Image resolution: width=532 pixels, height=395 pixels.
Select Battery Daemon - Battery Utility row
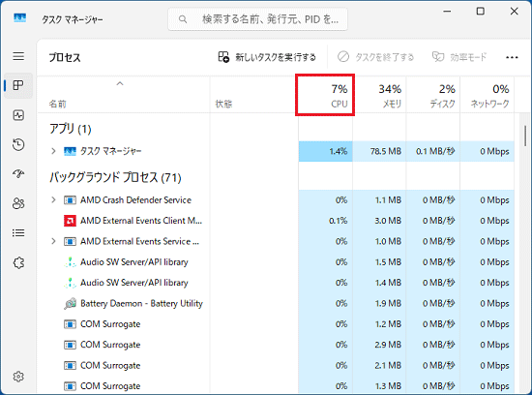click(x=276, y=303)
